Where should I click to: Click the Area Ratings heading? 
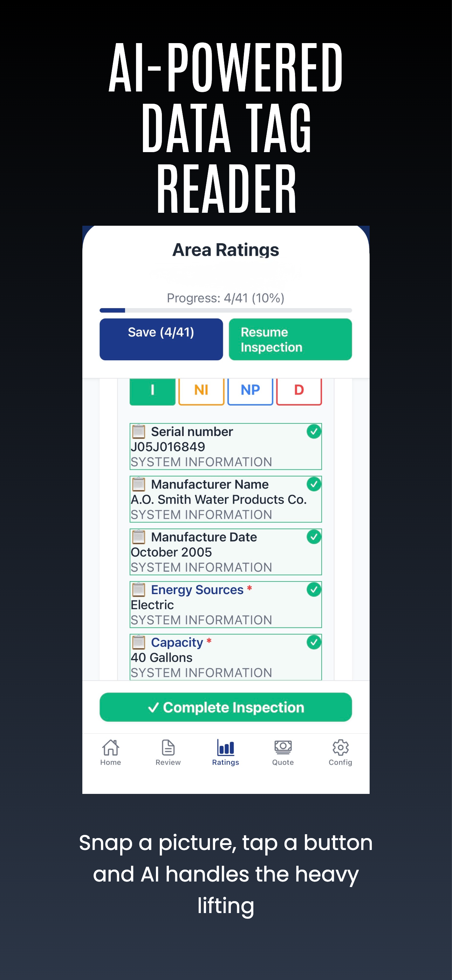coord(226,250)
